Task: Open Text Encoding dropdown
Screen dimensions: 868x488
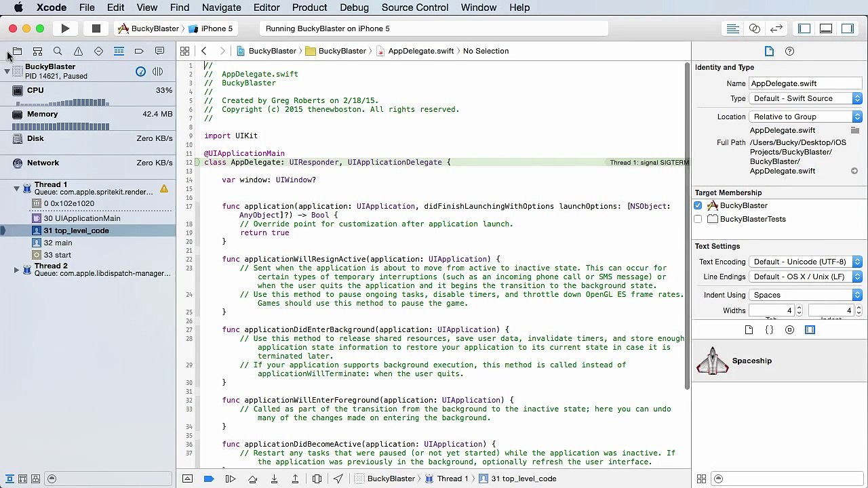Action: pos(806,262)
